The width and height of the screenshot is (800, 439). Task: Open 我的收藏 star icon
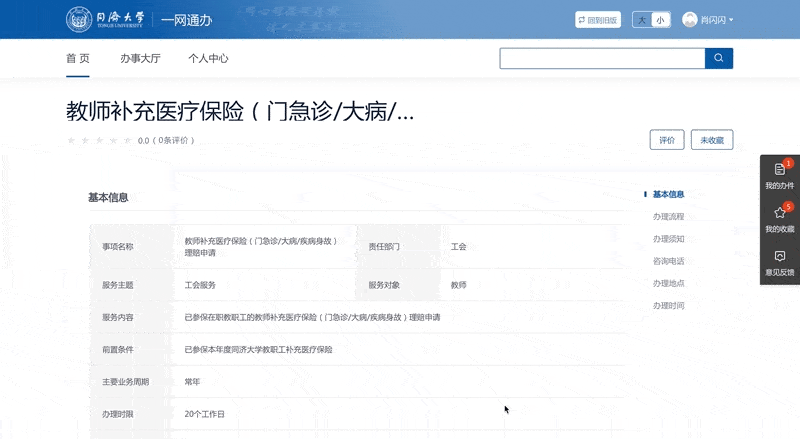pos(780,213)
